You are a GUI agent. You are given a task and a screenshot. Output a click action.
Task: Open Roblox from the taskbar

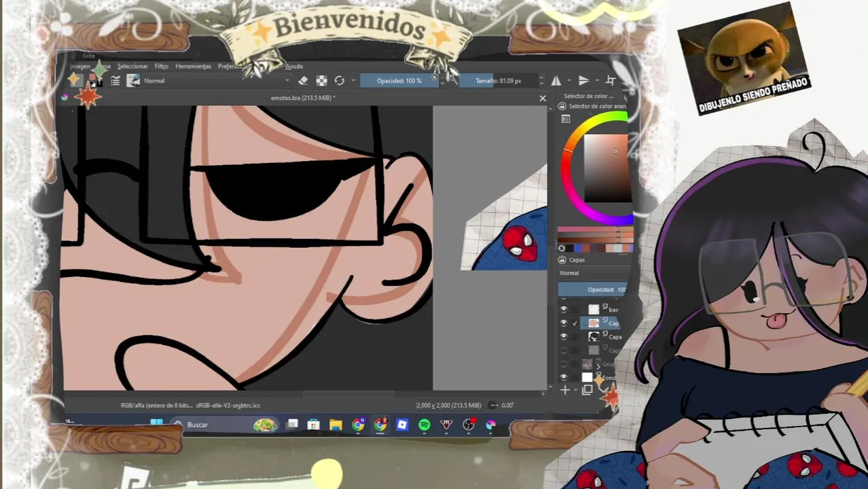tap(402, 424)
